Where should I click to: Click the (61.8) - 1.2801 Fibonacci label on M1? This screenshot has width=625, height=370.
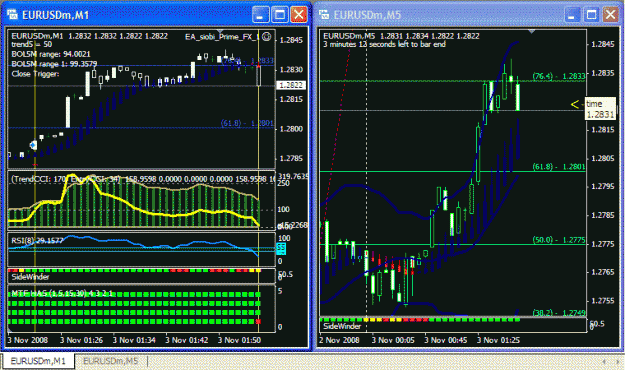coord(247,123)
